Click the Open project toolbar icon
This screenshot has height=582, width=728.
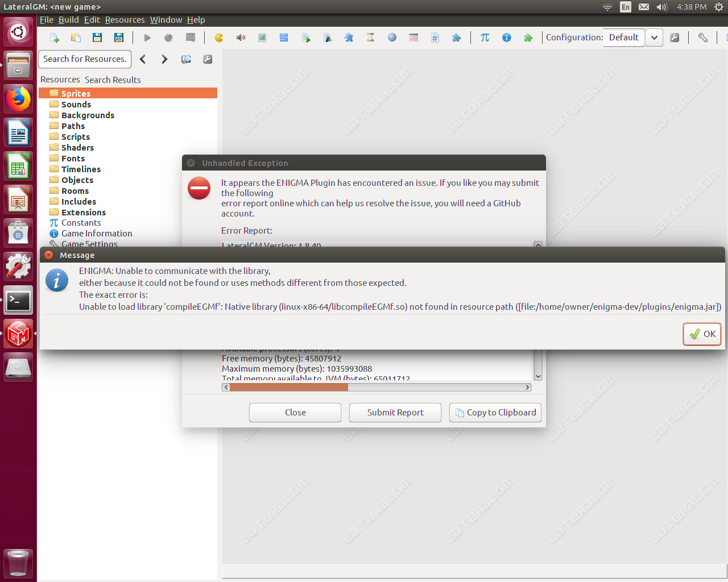tap(76, 38)
